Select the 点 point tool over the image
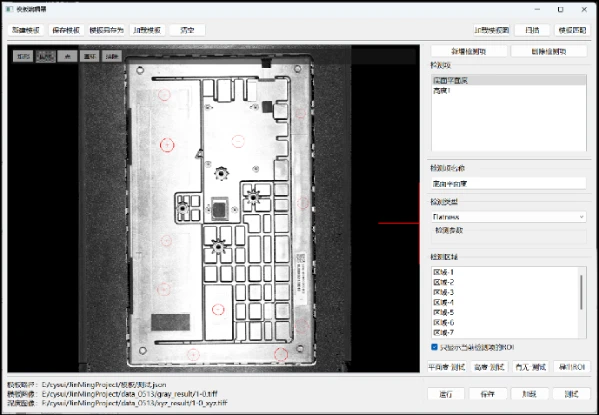This screenshot has height=415, width=599. 68,57
